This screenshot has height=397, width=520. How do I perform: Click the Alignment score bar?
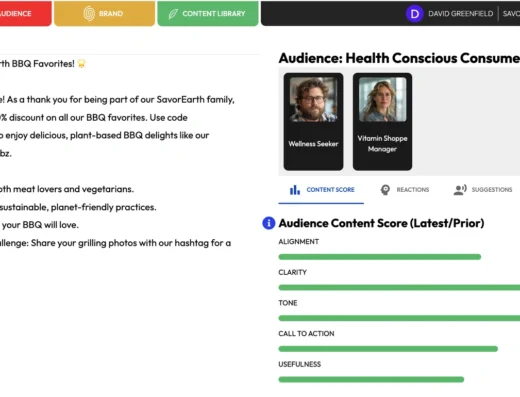380,257
